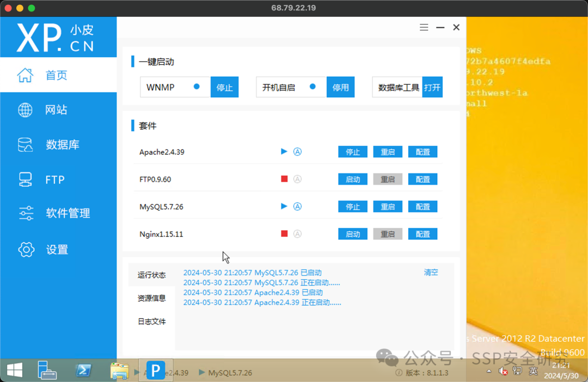Toggle the 开机自启 radio dot
Image resolution: width=588 pixels, height=382 pixels.
[x=313, y=87]
